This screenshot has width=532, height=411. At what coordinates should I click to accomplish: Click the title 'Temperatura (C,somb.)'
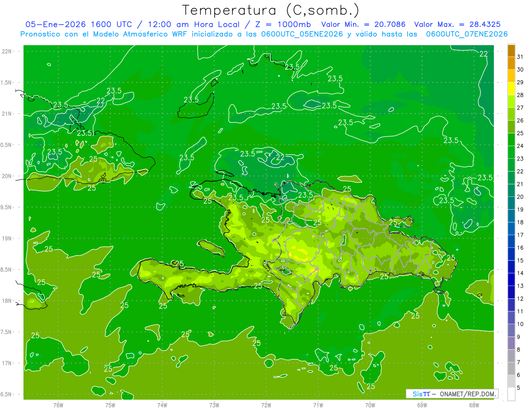(270, 10)
